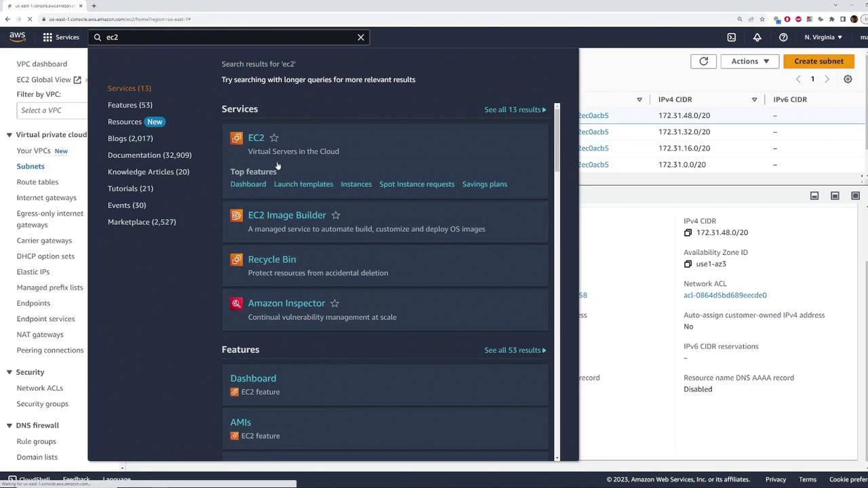868x488 pixels.
Task: Click in the ec2 search field
Action: coord(231,37)
